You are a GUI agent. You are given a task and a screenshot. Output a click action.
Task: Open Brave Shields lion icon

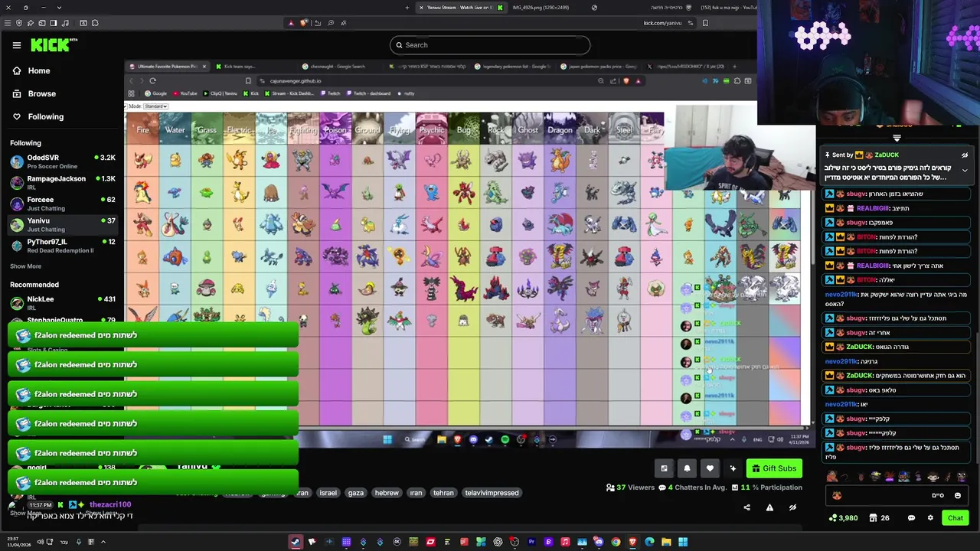click(304, 23)
